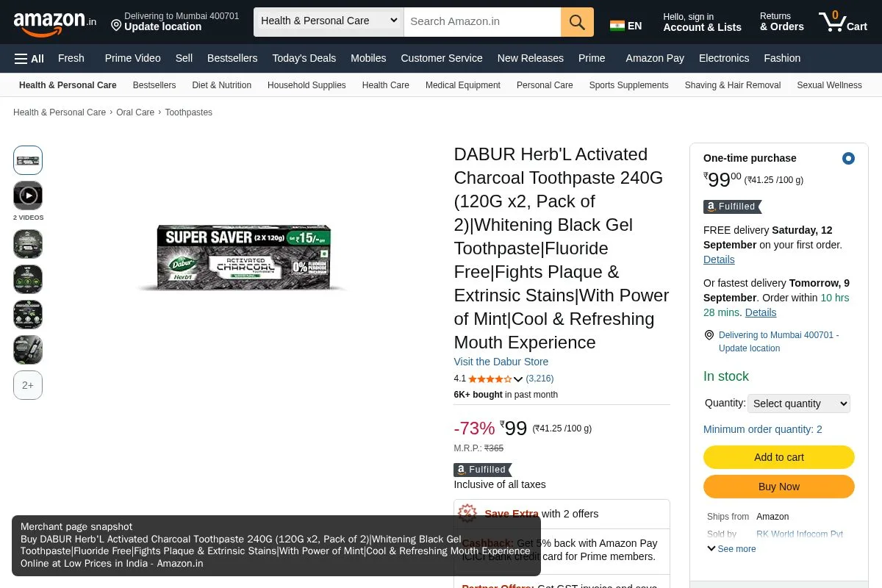This screenshot has height=588, width=882.
Task: Open the Select quantity dropdown
Action: 799,404
